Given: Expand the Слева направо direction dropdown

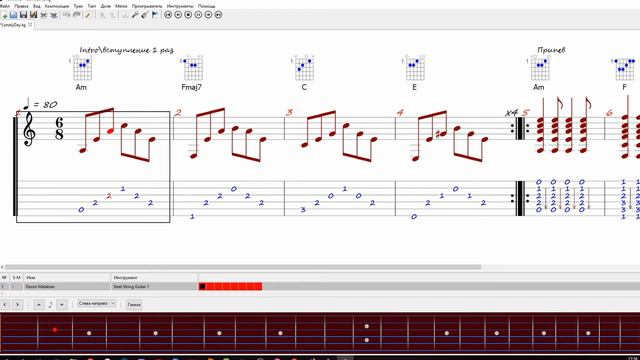Looking at the screenshot, I should (x=97, y=304).
